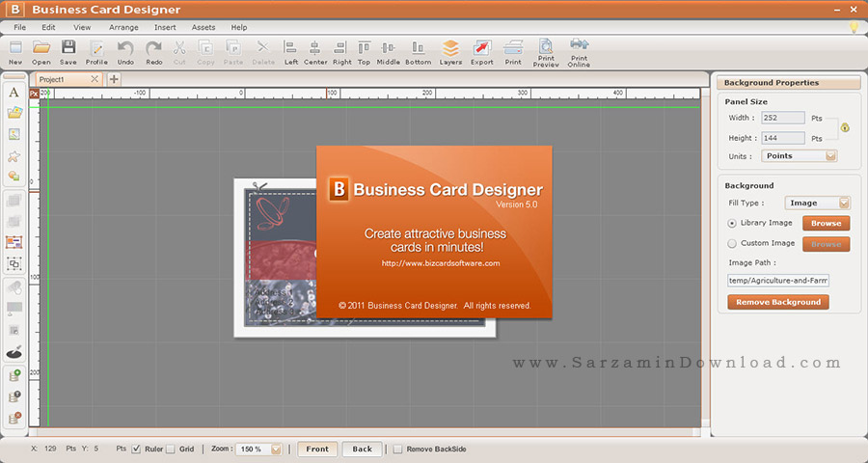Open the Assets menu
The image size is (868, 463).
pos(203,27)
